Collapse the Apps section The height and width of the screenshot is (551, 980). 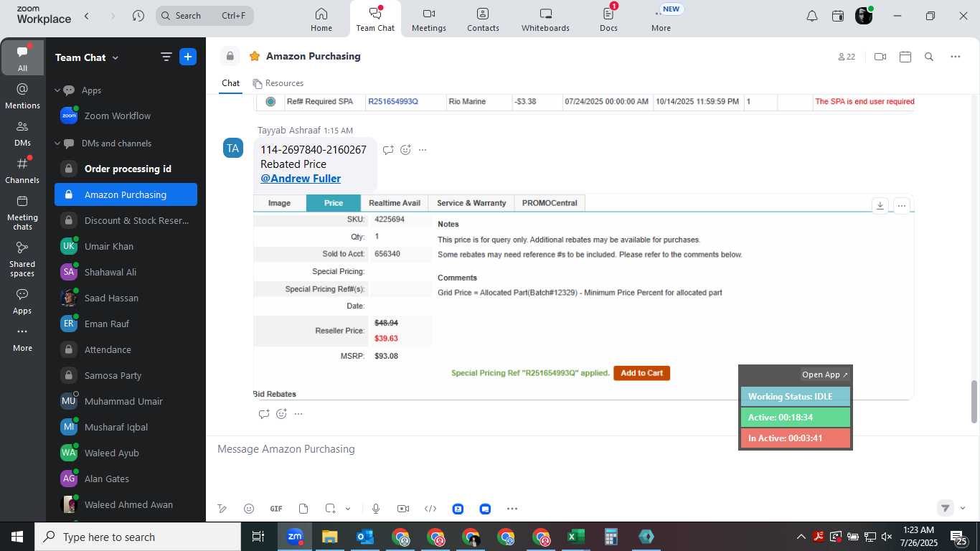click(57, 90)
